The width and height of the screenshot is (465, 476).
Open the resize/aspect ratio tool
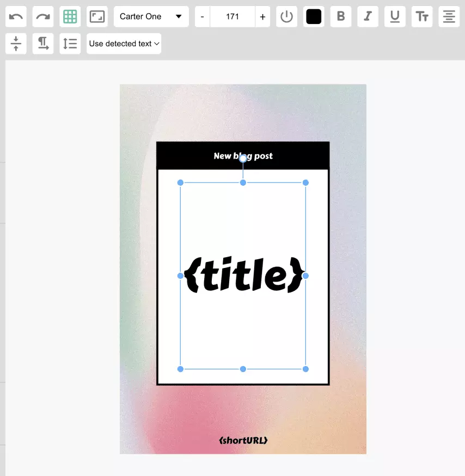pyautogui.click(x=97, y=16)
